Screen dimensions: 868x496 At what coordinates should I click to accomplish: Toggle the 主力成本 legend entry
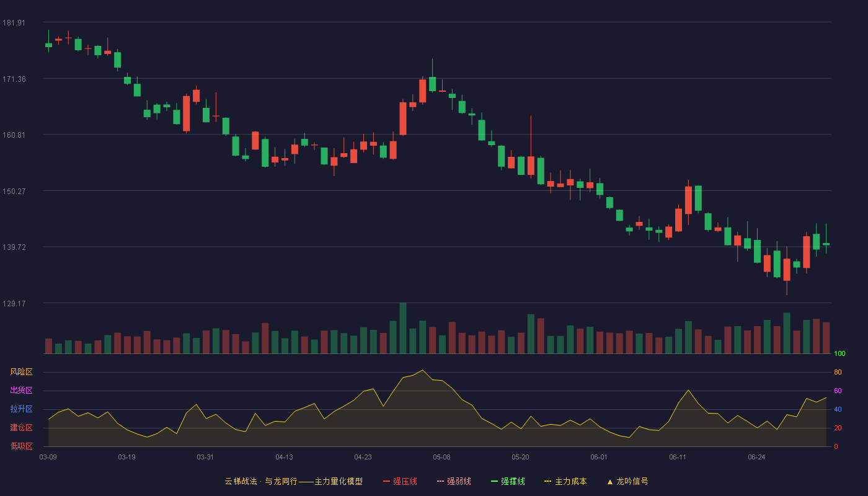(565, 481)
